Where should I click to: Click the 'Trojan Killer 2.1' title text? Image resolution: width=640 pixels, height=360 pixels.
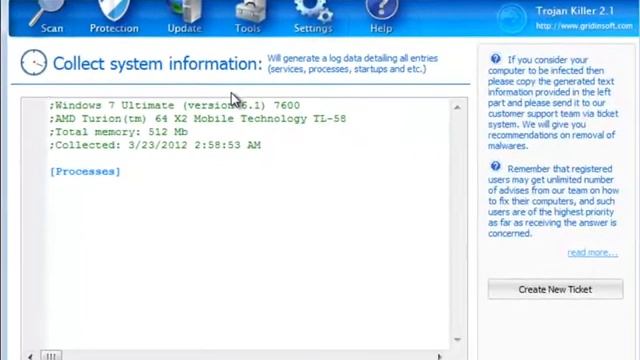(575, 11)
